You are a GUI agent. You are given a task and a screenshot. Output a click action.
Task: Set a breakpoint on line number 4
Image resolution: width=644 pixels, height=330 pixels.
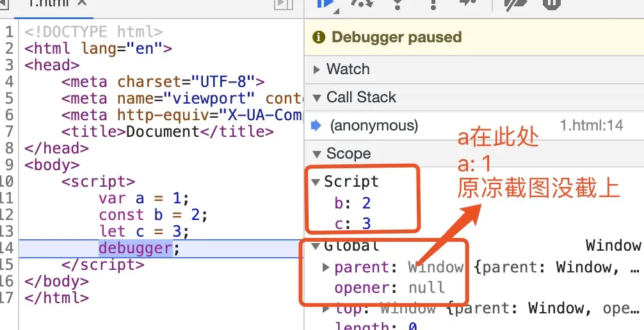click(x=9, y=82)
